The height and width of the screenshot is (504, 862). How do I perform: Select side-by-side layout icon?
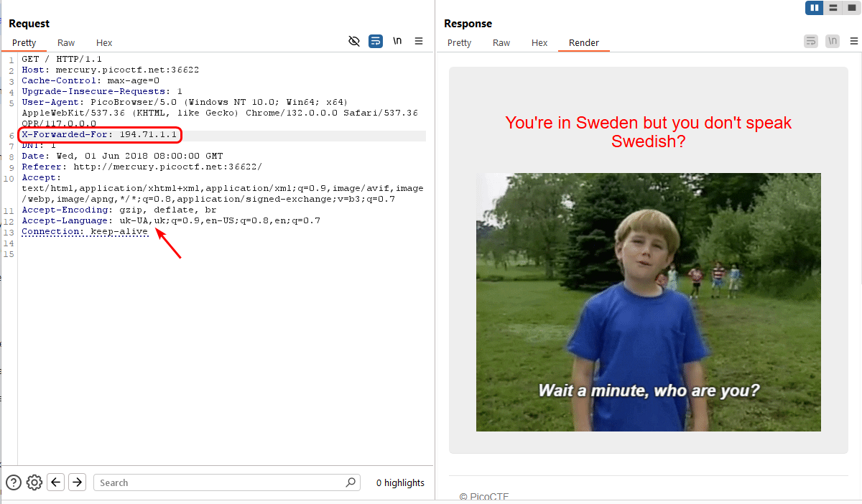(814, 8)
